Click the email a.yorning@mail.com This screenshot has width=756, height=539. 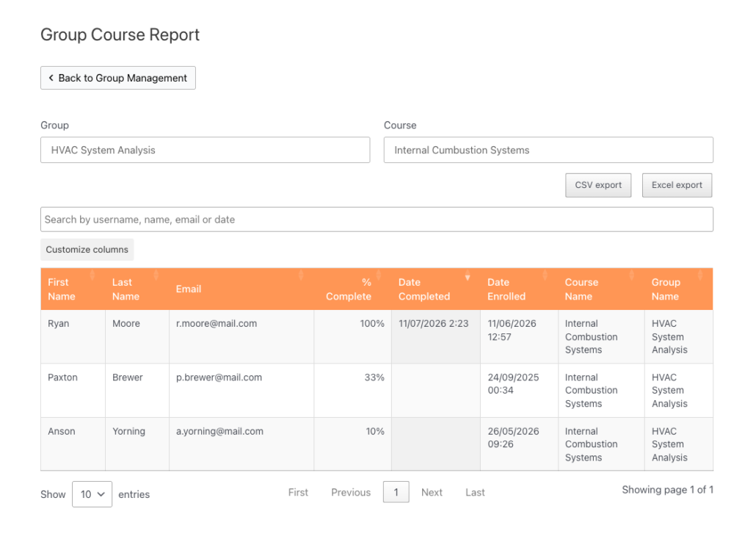point(220,431)
